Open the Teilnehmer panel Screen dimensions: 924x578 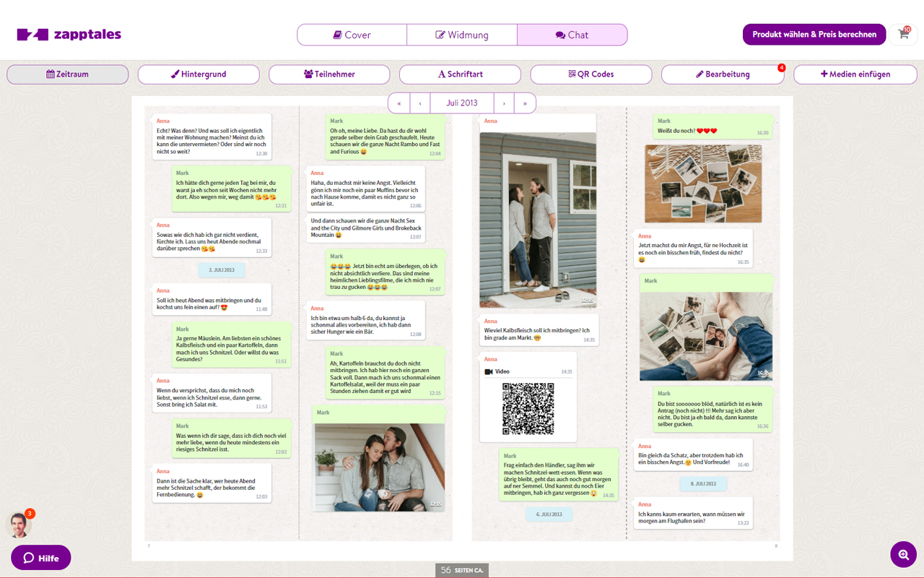329,74
